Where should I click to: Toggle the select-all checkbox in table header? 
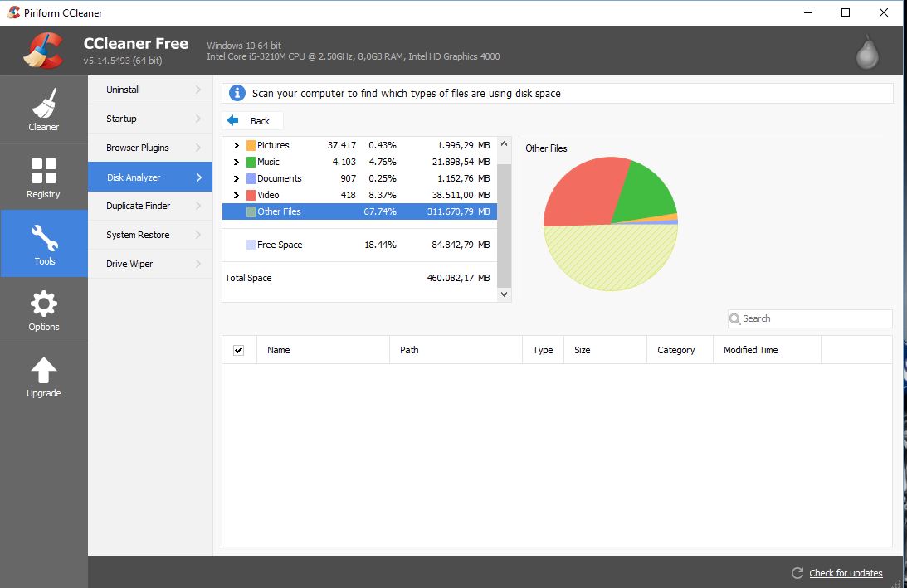[x=238, y=350]
